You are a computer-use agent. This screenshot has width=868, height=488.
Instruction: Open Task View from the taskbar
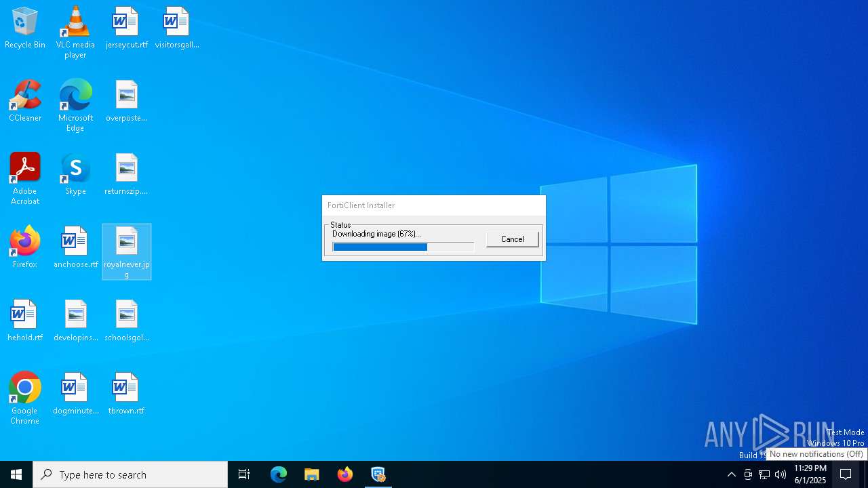(x=244, y=474)
